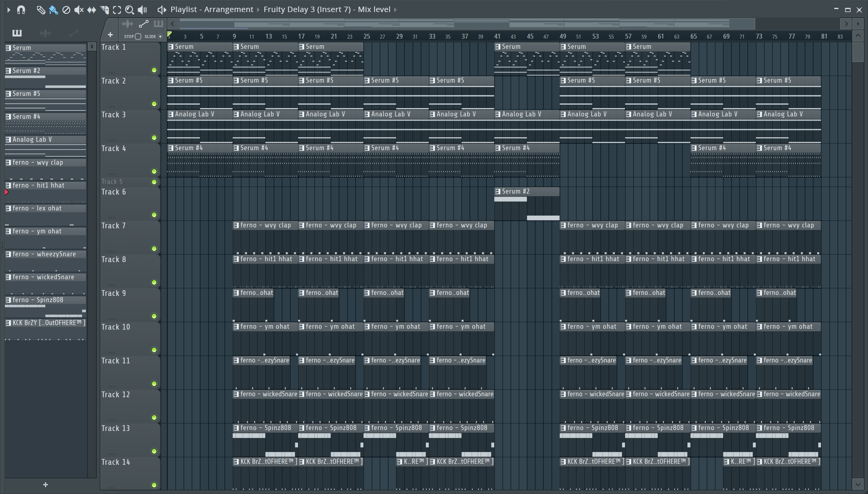Show audio clips in the picker
The image size is (868, 494).
pos(46,33)
